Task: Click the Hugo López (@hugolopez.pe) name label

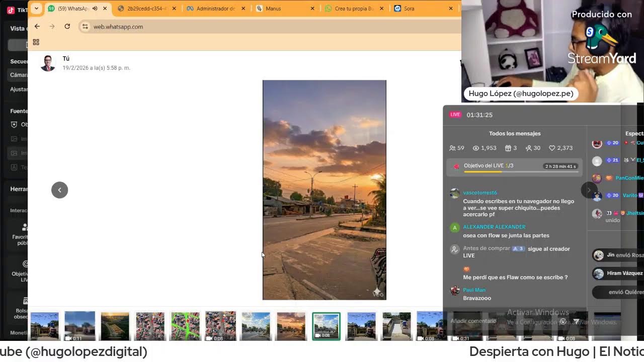Action: (x=521, y=94)
